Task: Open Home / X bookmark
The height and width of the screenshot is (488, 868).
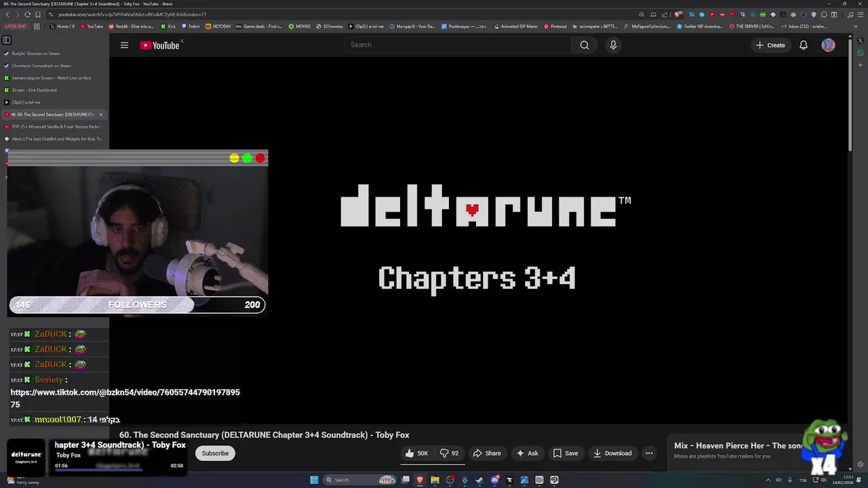Action: [62, 26]
